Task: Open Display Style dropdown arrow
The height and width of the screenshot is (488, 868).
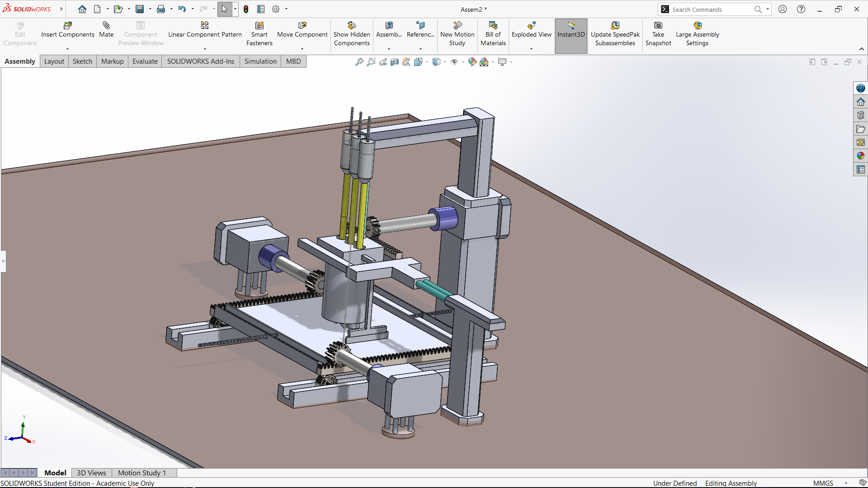Action: (x=445, y=62)
